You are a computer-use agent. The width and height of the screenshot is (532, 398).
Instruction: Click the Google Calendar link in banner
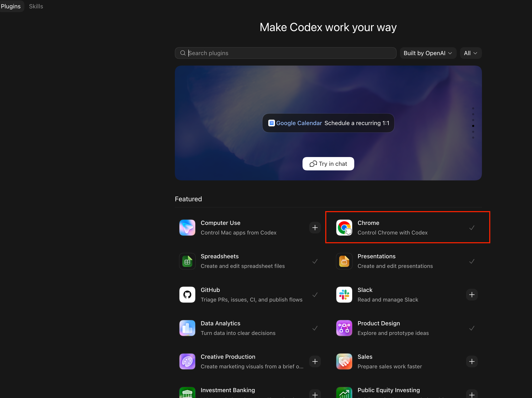(299, 123)
